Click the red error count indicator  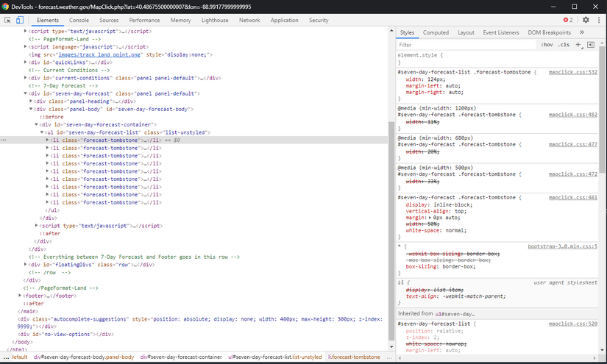[x=567, y=21]
